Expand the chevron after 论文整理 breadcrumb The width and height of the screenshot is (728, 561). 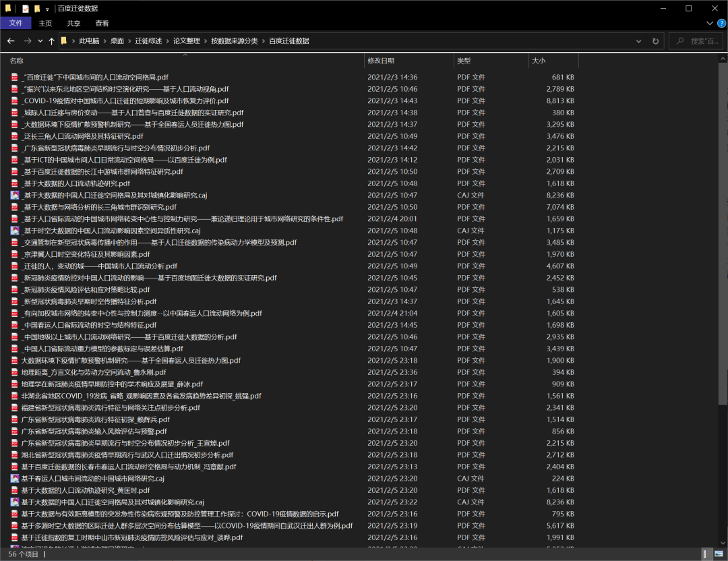pyautogui.click(x=206, y=41)
